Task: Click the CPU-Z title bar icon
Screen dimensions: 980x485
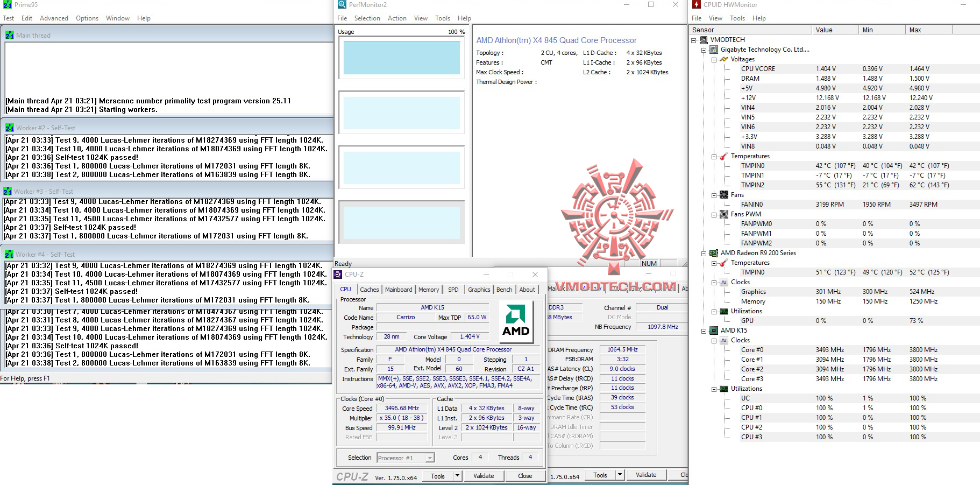Action: [338, 275]
